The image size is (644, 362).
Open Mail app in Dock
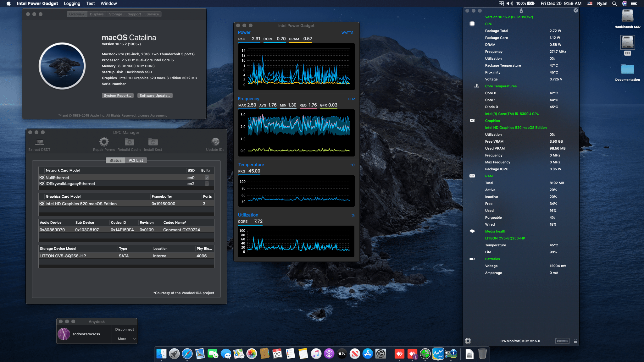click(x=200, y=354)
